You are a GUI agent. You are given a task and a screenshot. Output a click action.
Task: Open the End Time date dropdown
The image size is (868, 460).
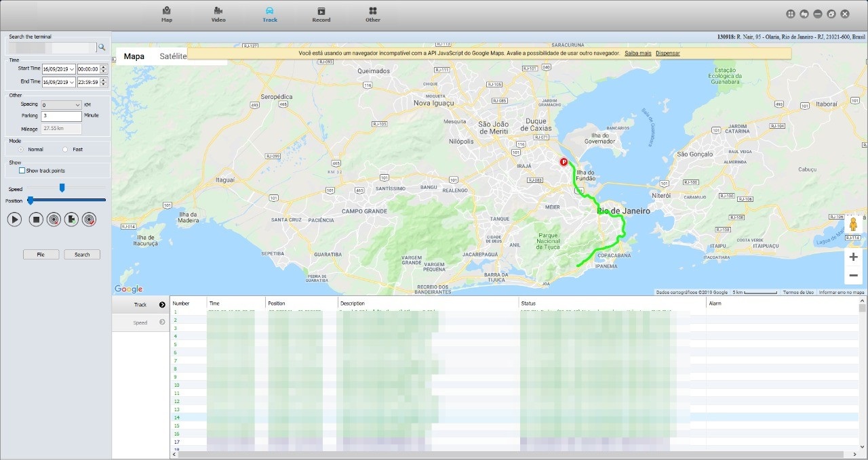click(x=71, y=82)
